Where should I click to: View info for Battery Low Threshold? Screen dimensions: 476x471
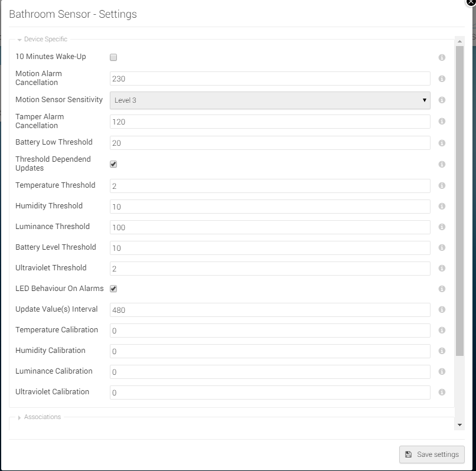pos(442,143)
